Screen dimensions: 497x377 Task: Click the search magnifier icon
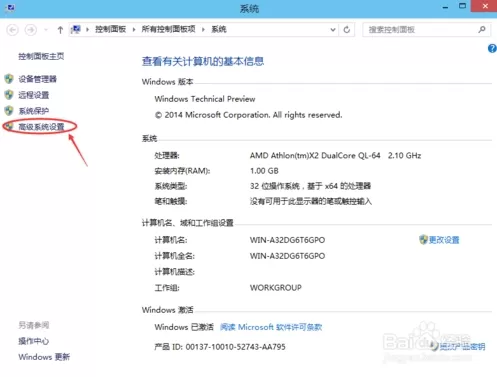coord(482,30)
